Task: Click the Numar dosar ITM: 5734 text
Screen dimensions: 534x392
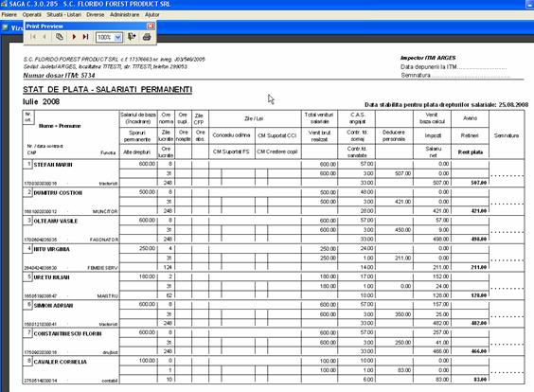Action: pyautogui.click(x=59, y=75)
